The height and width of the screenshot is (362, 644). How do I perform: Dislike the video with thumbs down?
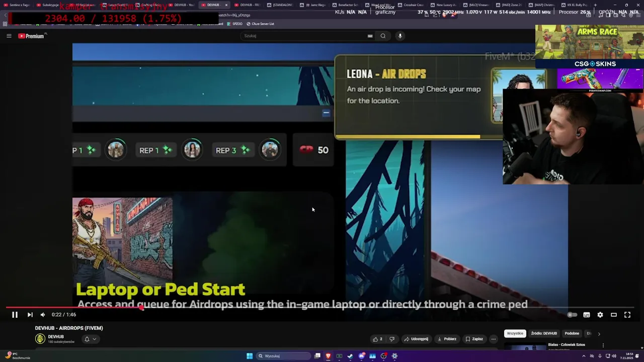tap(392, 339)
